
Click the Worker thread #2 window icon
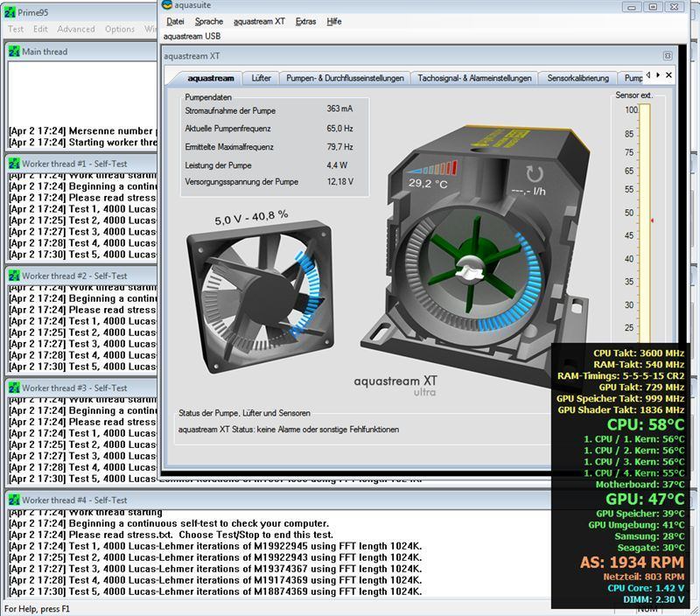point(14,276)
